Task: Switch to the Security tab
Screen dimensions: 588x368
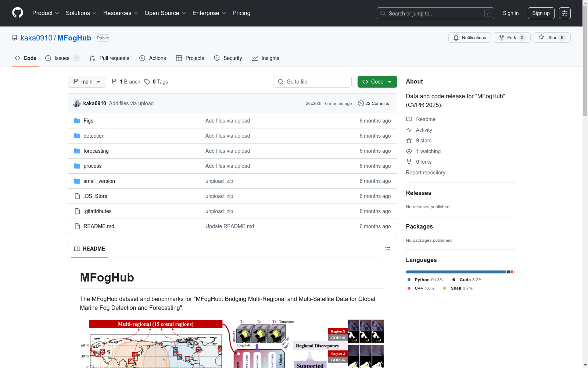Action: [x=228, y=58]
